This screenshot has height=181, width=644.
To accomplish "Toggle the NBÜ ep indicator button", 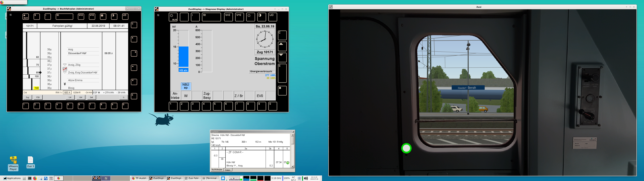I will (x=186, y=86).
